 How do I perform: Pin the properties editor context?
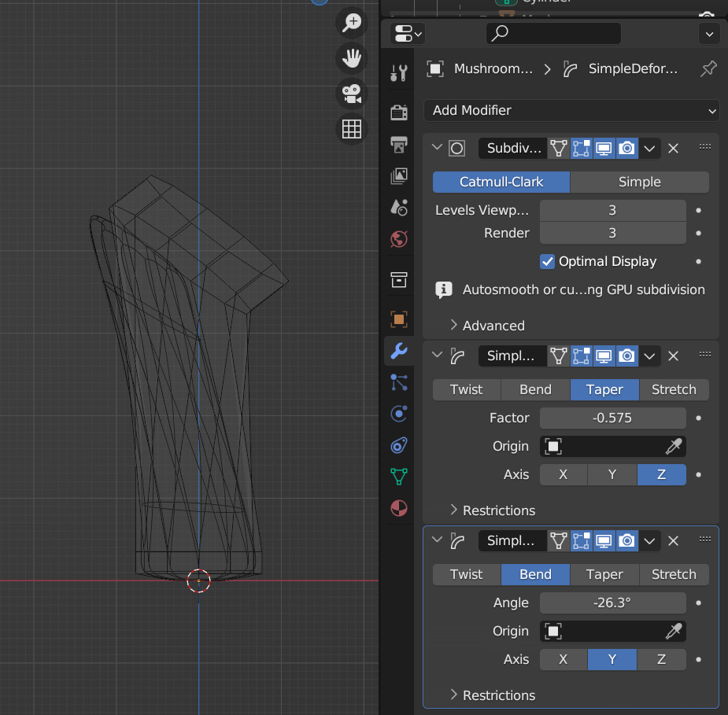pos(708,69)
